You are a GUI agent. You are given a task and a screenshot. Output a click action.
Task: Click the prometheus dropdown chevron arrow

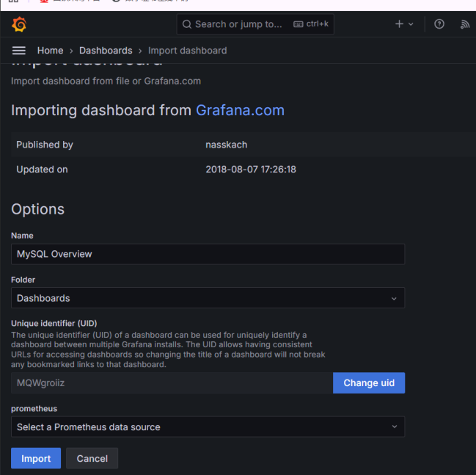point(395,427)
